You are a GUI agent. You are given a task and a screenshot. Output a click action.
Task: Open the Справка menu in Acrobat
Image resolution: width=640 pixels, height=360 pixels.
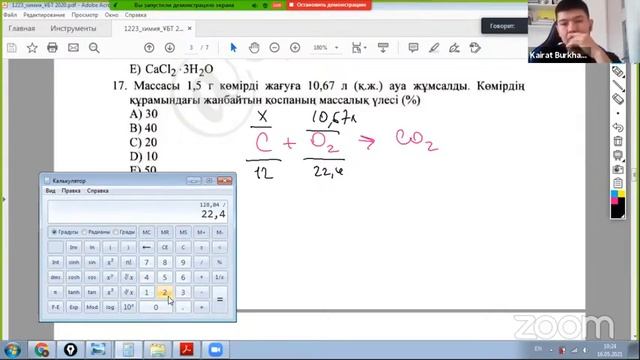click(x=136, y=15)
